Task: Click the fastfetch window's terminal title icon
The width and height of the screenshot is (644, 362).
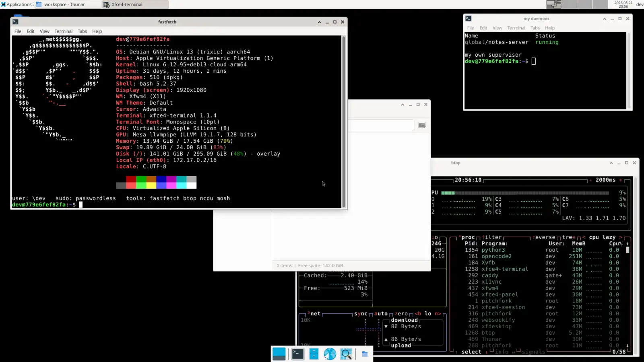Action: point(15,22)
